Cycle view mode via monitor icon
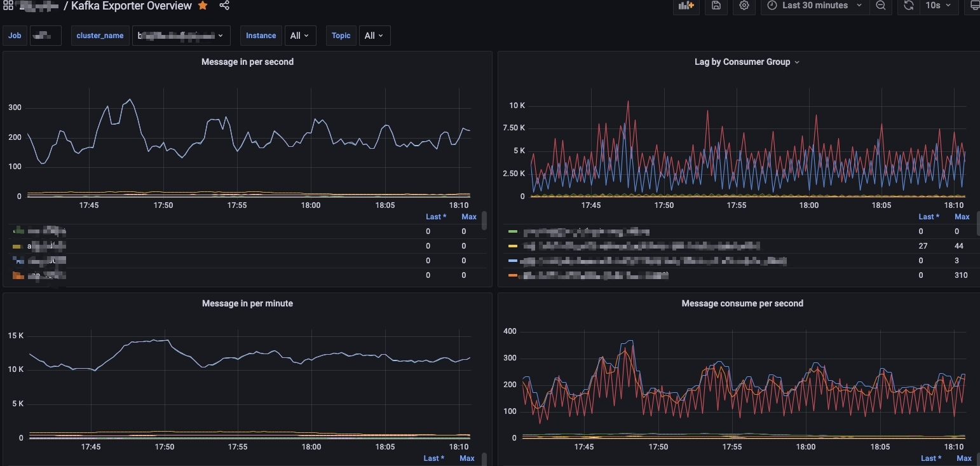The image size is (980, 466). (974, 6)
